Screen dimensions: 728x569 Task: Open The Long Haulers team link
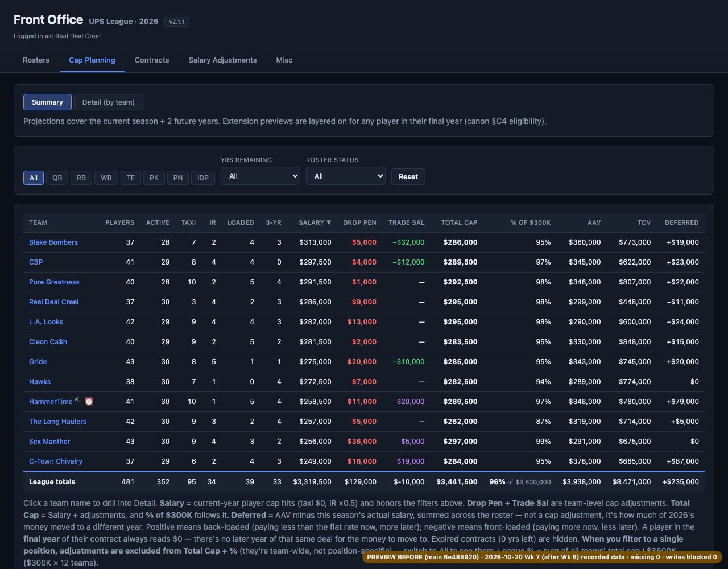coord(58,422)
